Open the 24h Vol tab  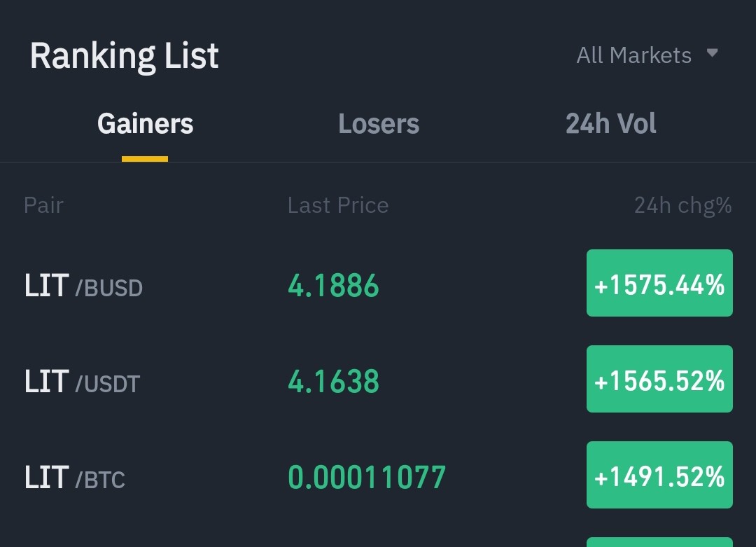coord(610,124)
